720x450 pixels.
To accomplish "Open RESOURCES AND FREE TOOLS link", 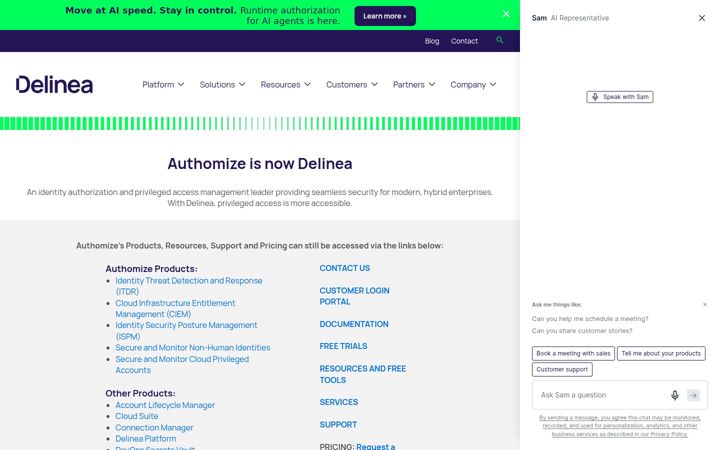I will click(x=363, y=374).
